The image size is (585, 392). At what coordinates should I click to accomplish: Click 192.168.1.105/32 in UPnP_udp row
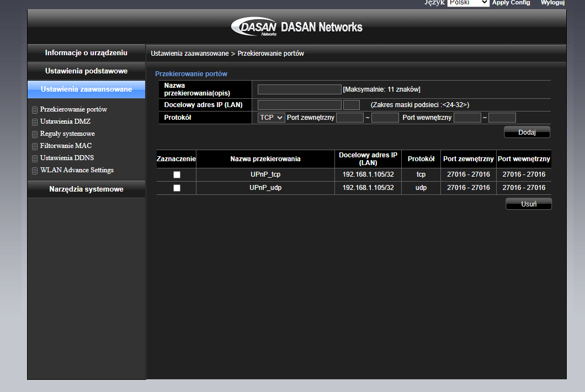pos(368,188)
